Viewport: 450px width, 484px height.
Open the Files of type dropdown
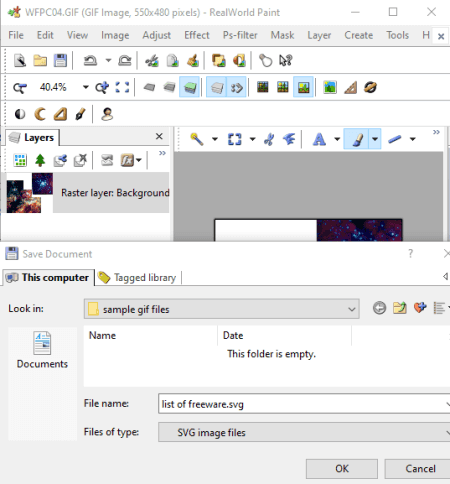304,432
